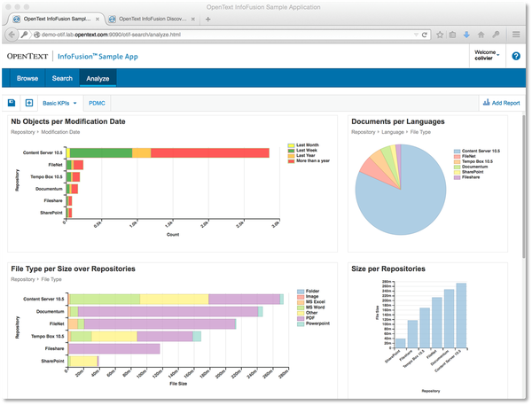Click the Add Report chart icon
This screenshot has width=532, height=405.
pos(486,102)
